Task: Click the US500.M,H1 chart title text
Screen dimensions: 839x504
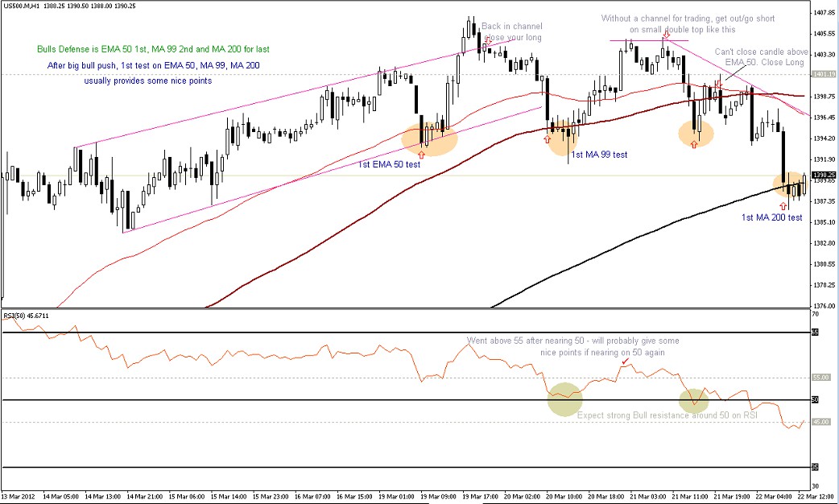Action: click(69, 6)
